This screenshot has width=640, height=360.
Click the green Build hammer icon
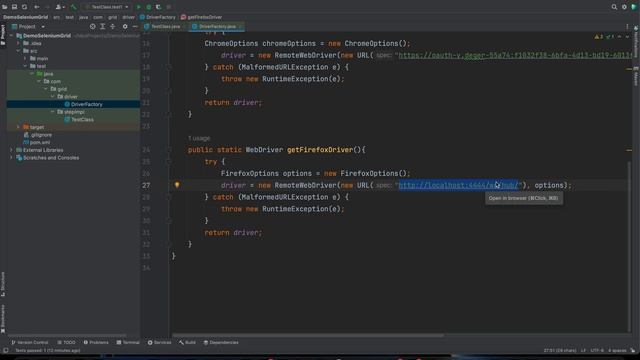[x=73, y=7]
